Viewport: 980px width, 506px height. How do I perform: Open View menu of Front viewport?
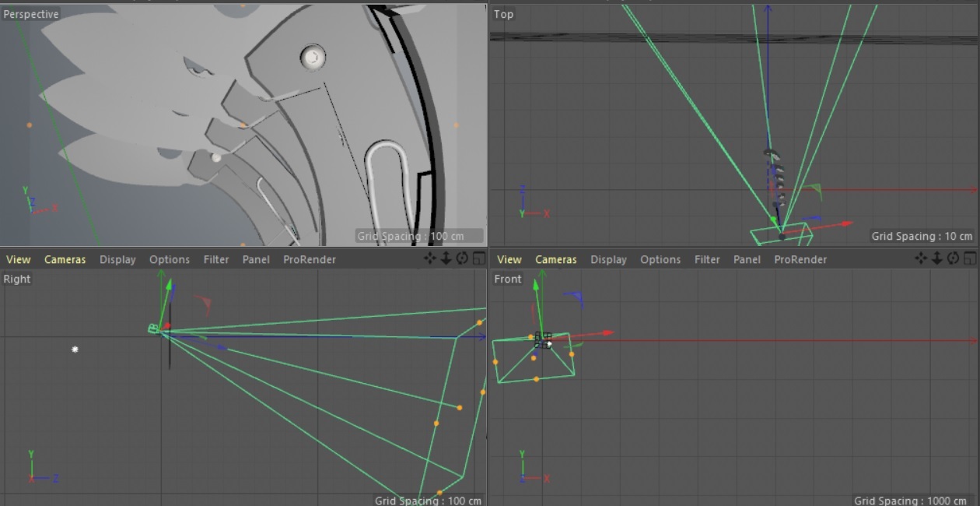pos(509,259)
